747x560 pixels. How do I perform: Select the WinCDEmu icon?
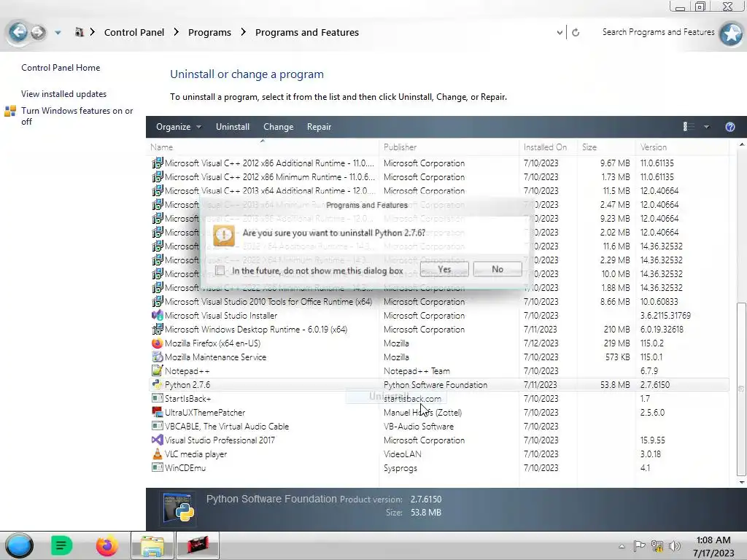pos(157,467)
